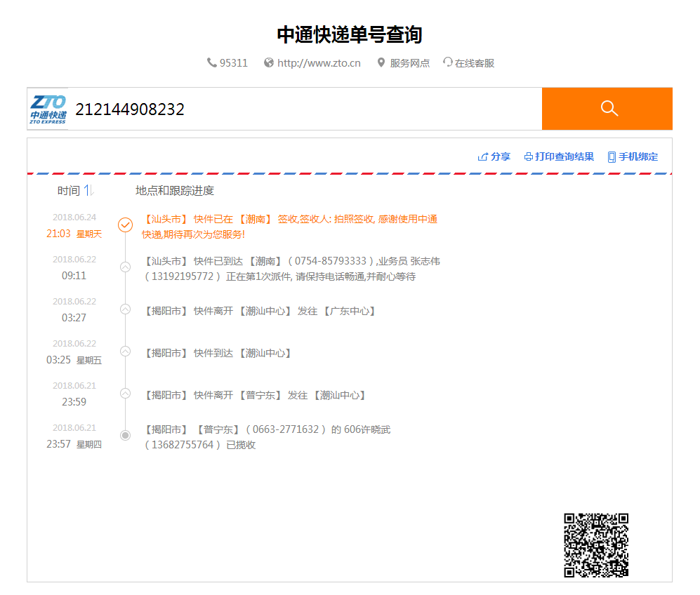Click the orange checkmark signed-status icon
Image resolution: width=700 pixels, height=595 pixels.
126,225
